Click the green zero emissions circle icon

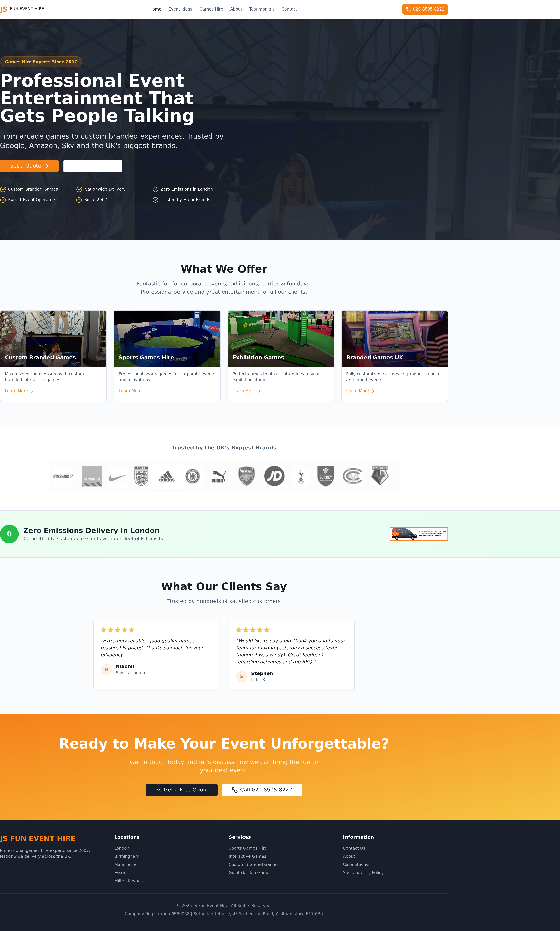9,534
